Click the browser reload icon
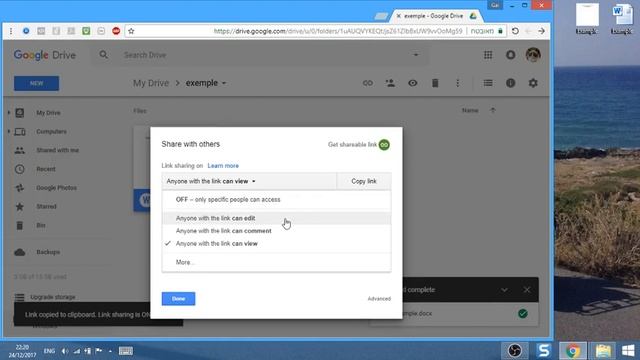The width and height of the screenshot is (640, 360). (x=515, y=31)
